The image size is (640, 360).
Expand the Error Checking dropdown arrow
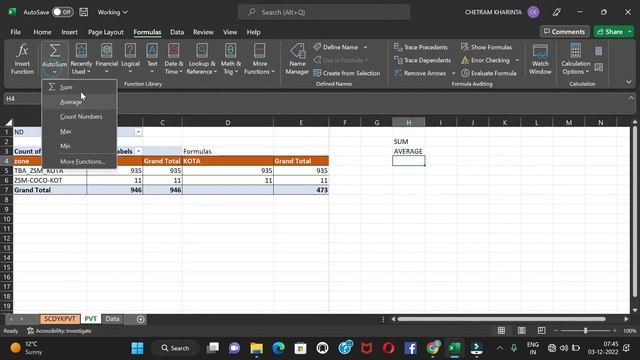[517, 60]
